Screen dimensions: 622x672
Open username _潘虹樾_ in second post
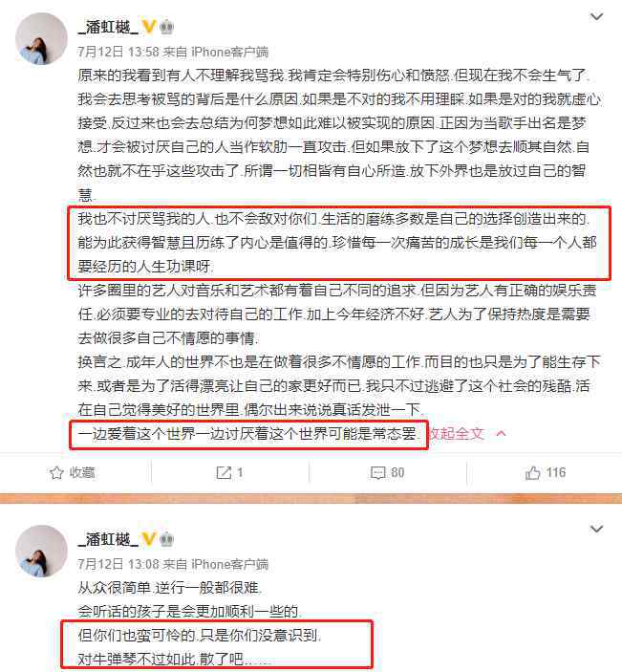[x=108, y=539]
